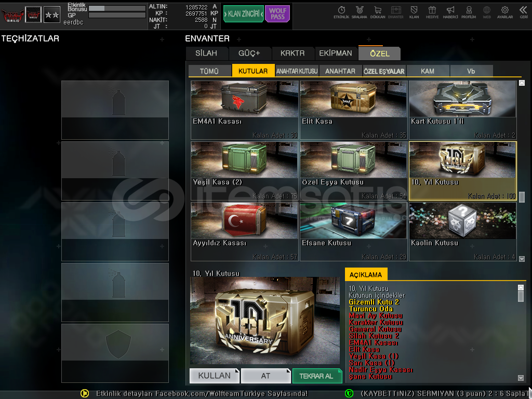The height and width of the screenshot is (399, 532).
Task: Select the TÜMÜ sub-tab
Action: click(209, 71)
